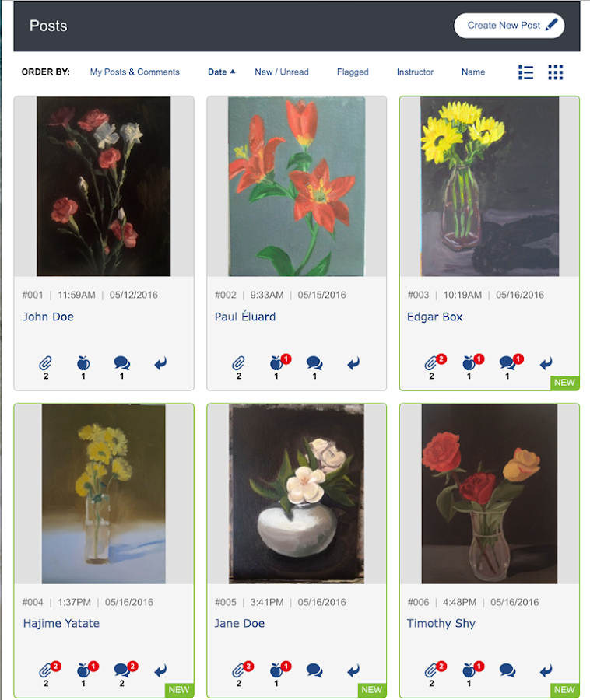The image size is (590, 700).
Task: Open attachments on Jane Doe's post
Action: point(238,670)
